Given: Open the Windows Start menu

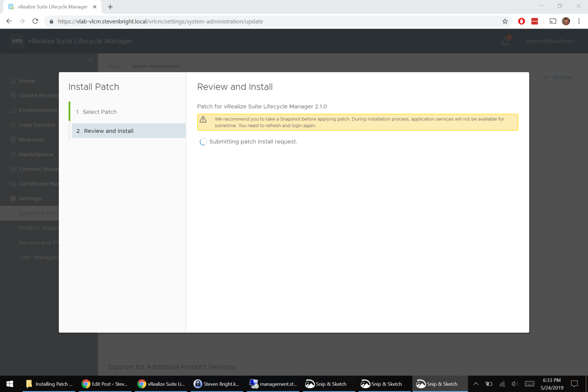Looking at the screenshot, I should coord(10,384).
